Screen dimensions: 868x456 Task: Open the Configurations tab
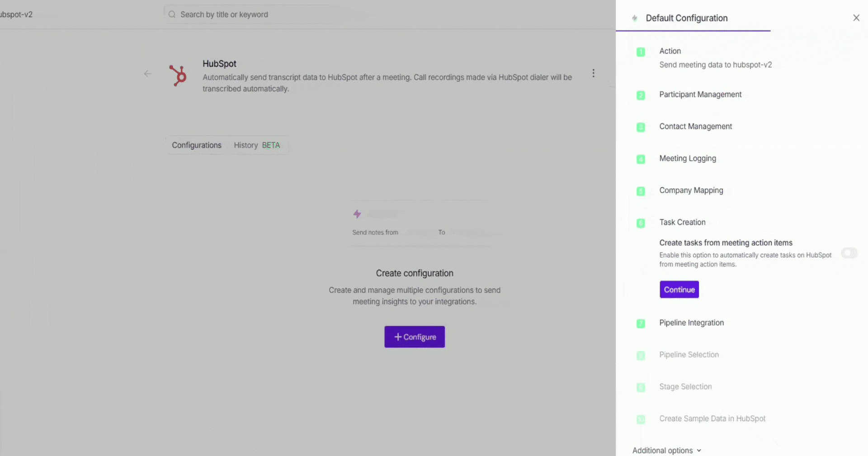coord(197,145)
